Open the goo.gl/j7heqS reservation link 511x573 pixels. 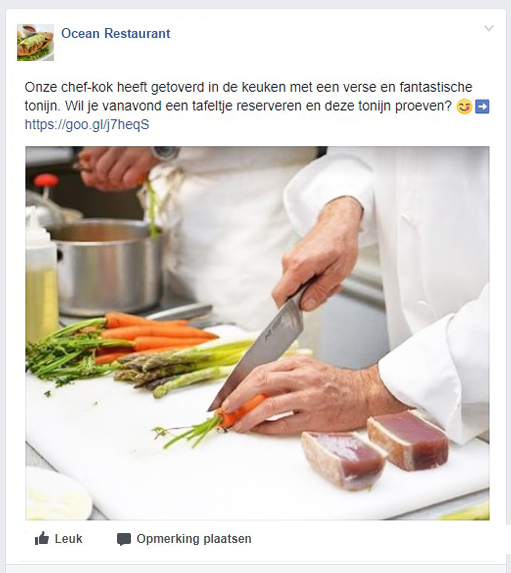pos(87,125)
